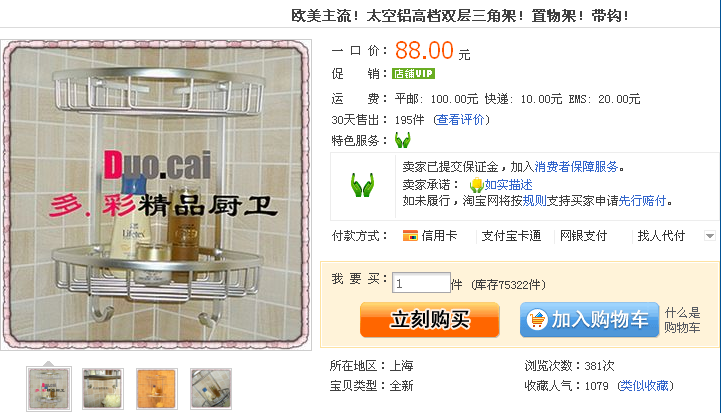Screen dimensions: 721x413
Task: Click large green hands consumer protection icon
Action: point(362,185)
